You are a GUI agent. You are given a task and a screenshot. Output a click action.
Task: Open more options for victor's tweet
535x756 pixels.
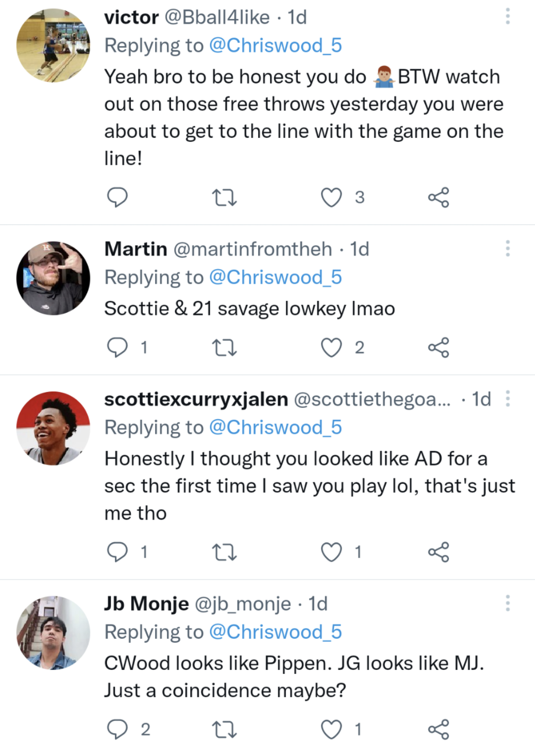tap(508, 17)
